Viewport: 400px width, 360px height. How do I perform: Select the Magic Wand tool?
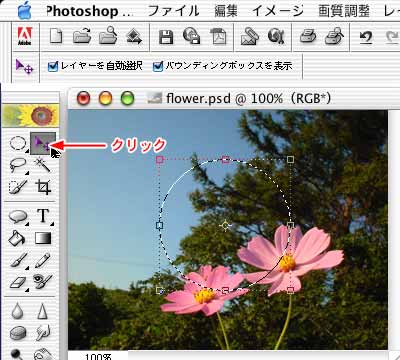42,165
